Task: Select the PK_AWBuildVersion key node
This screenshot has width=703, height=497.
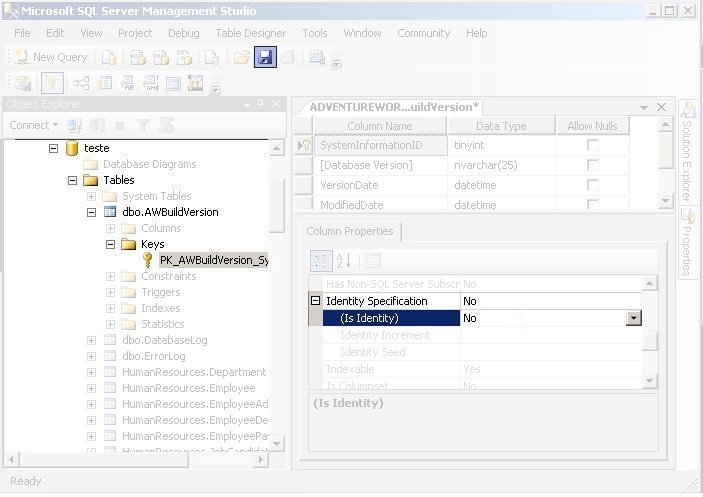Action: click(214, 260)
